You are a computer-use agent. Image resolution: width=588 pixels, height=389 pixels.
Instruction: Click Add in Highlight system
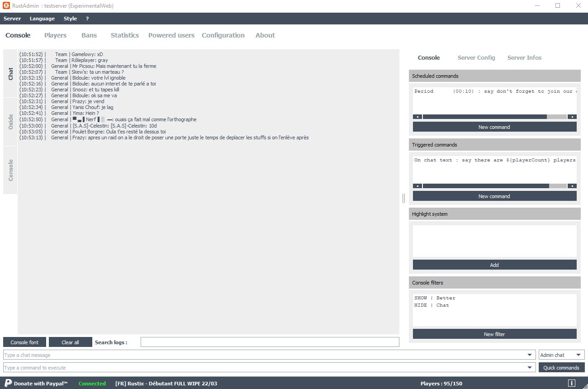[494, 265]
